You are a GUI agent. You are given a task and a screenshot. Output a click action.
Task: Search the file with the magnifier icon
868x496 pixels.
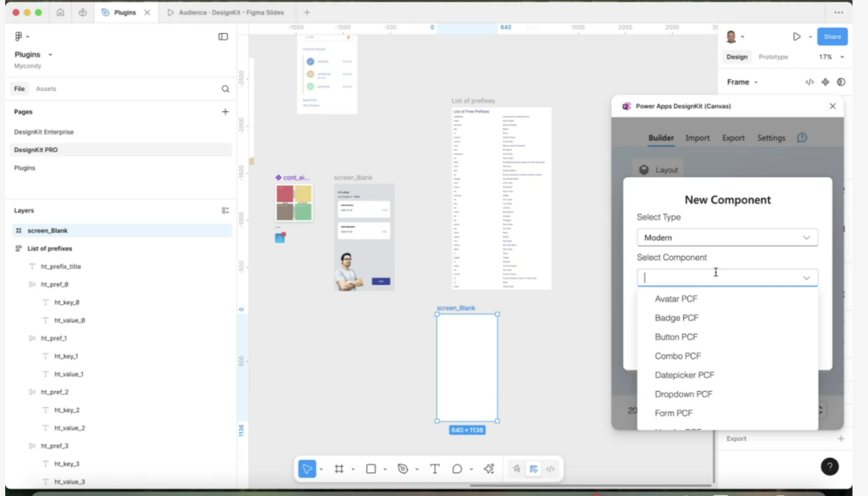225,88
